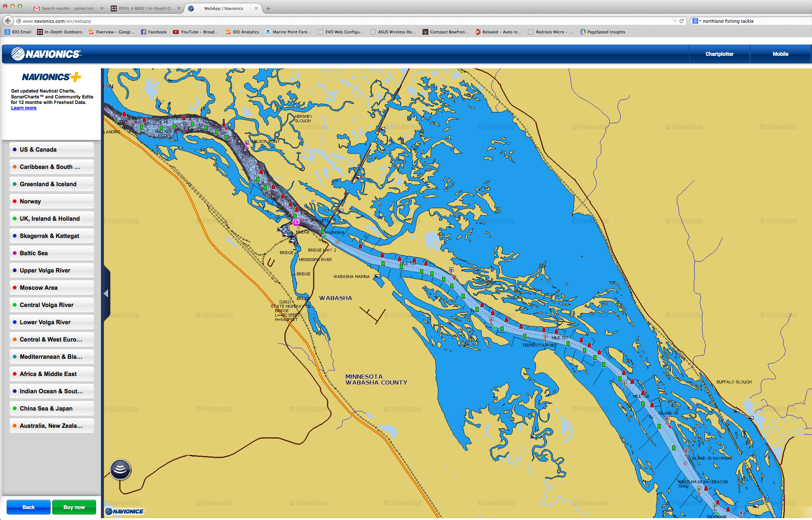Select China Sea & Japan region

pyautogui.click(x=51, y=408)
